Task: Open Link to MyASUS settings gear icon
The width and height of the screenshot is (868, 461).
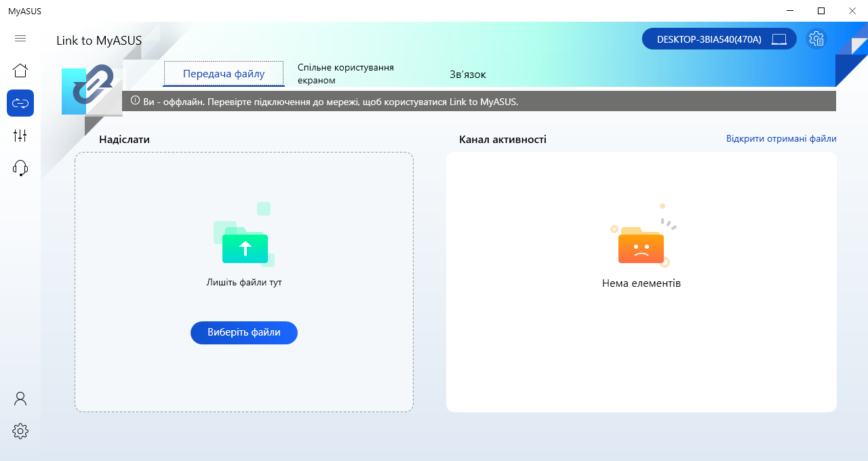Action: (x=816, y=39)
